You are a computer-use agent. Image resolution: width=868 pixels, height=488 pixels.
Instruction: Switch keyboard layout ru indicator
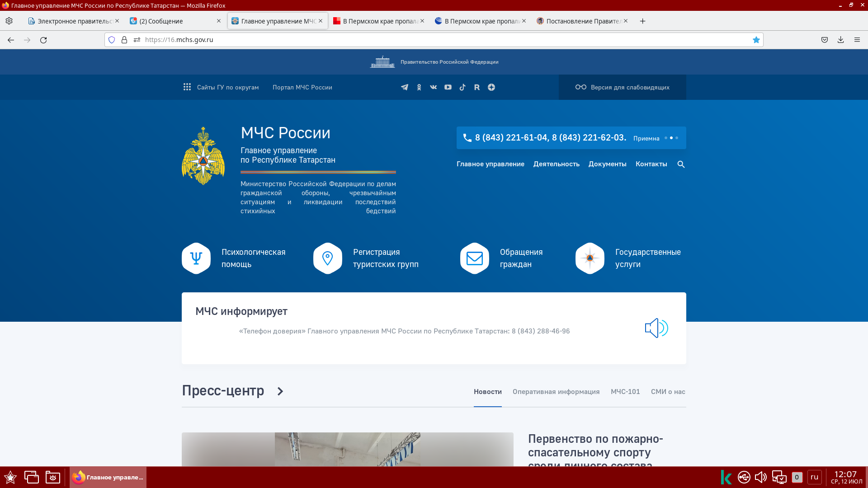[x=815, y=477]
